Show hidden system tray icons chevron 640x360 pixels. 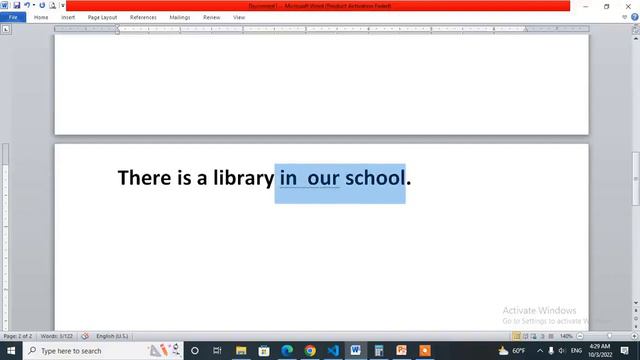click(x=540, y=351)
